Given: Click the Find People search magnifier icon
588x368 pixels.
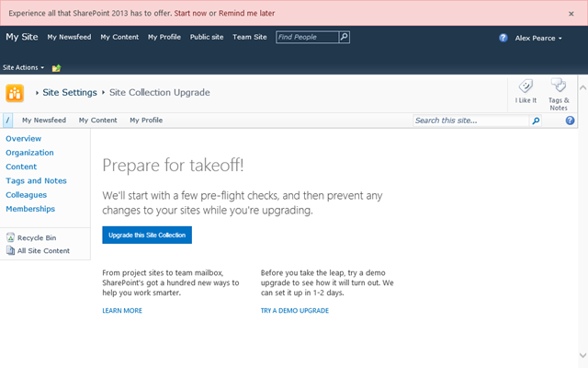Looking at the screenshot, I should click(x=344, y=37).
